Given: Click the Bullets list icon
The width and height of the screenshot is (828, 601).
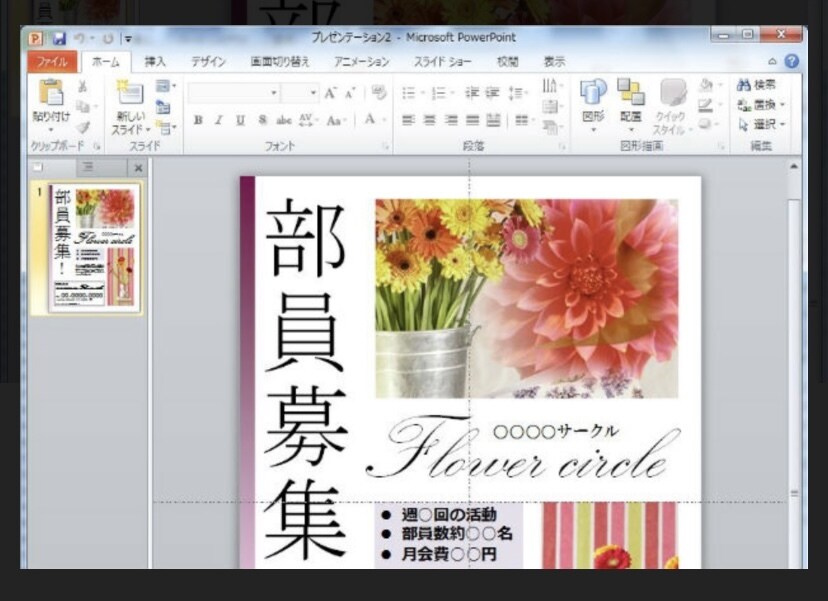Looking at the screenshot, I should tap(409, 93).
